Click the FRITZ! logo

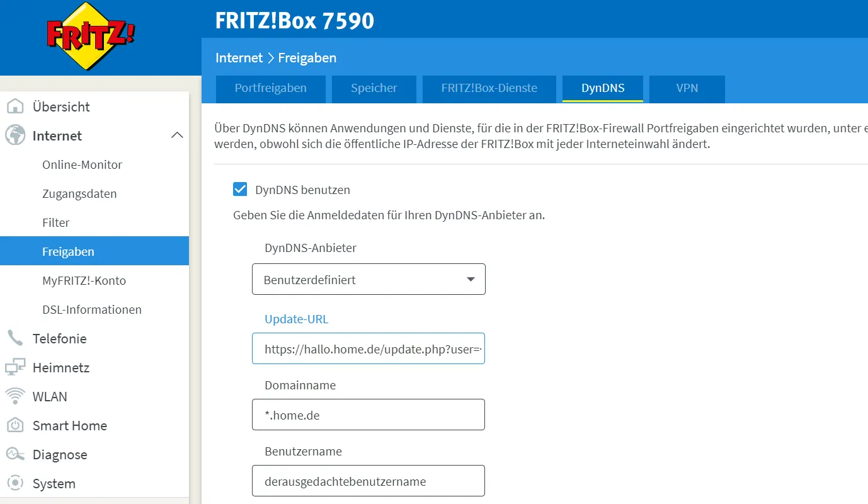coord(90,37)
